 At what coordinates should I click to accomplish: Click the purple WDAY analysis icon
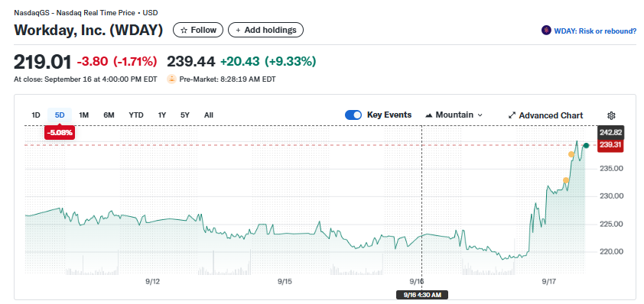pos(546,30)
